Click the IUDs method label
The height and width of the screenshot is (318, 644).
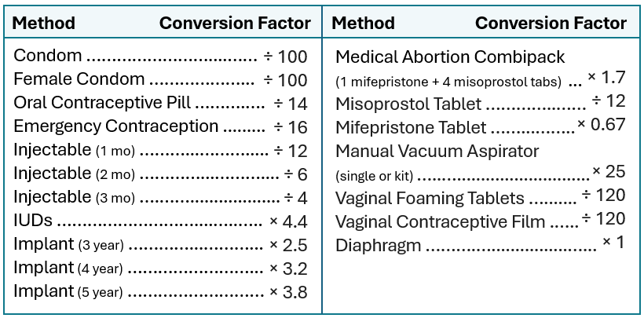[33, 221]
